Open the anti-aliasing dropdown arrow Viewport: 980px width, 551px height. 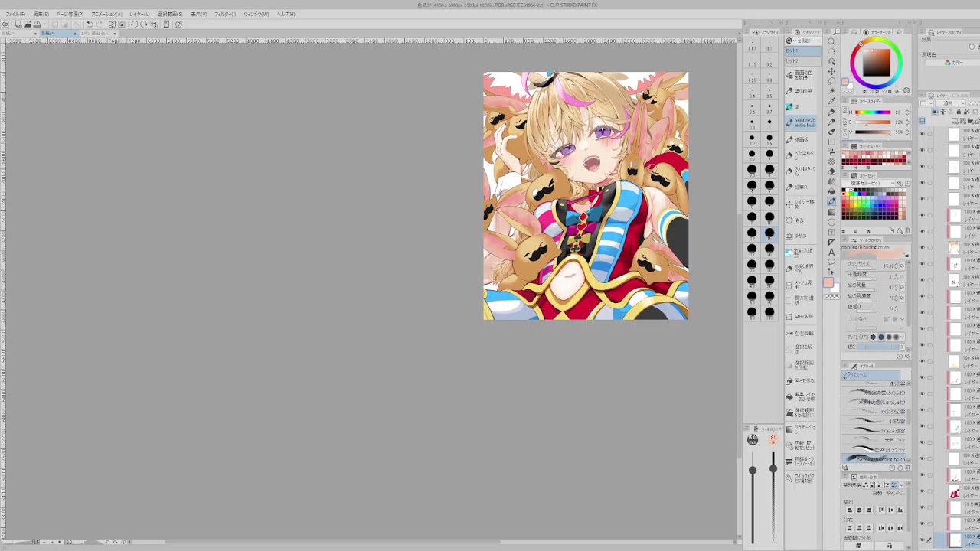(x=903, y=337)
